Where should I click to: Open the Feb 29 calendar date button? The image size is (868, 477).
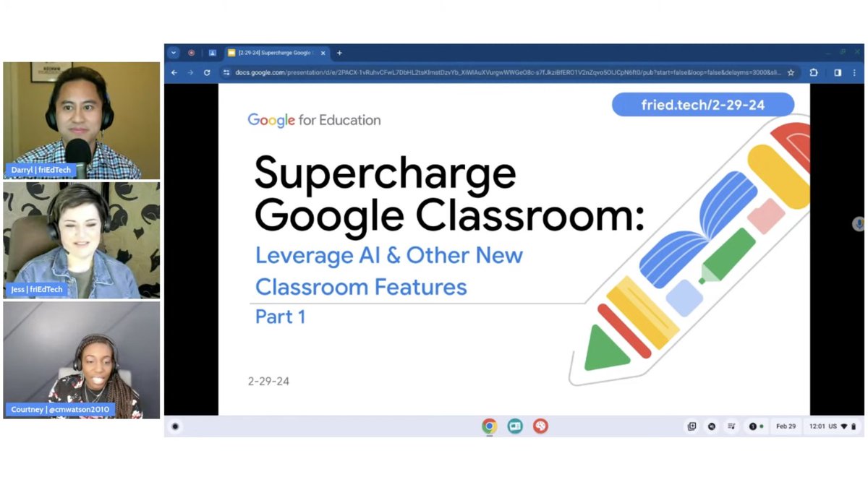point(786,426)
